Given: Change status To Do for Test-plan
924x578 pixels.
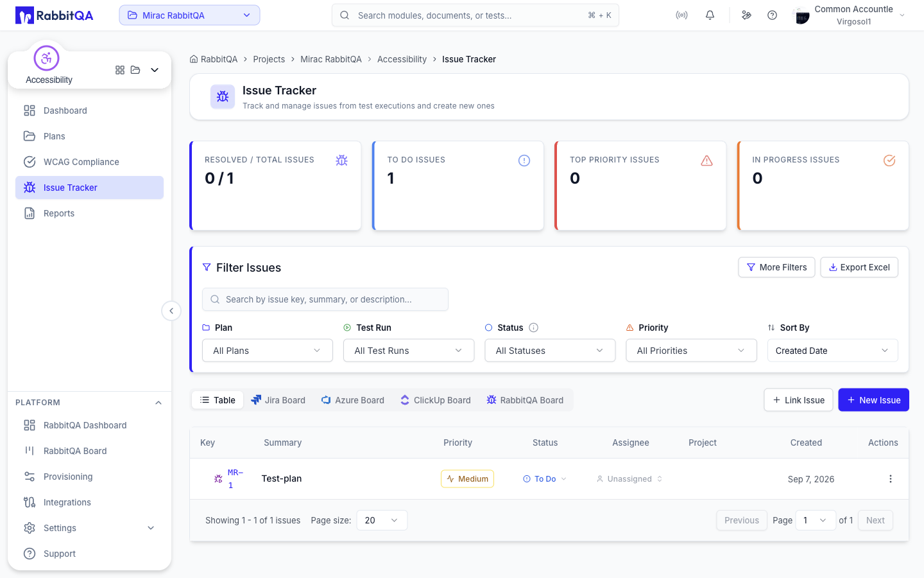Looking at the screenshot, I should [x=545, y=479].
